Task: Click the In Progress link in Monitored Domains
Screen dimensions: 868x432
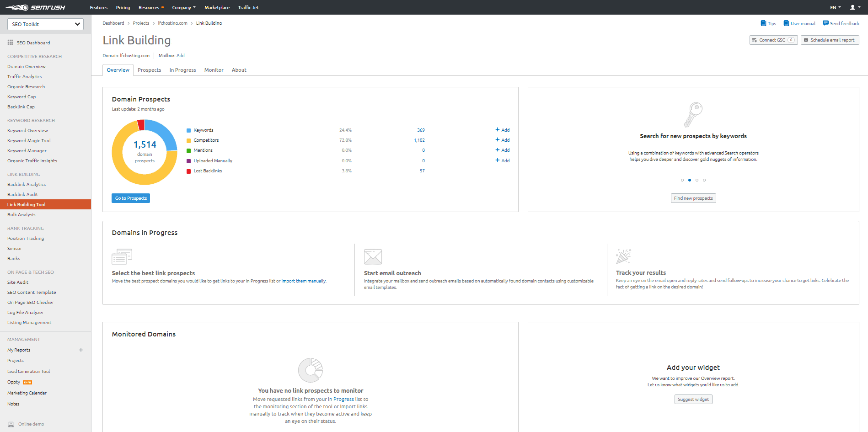Action: pyautogui.click(x=341, y=399)
